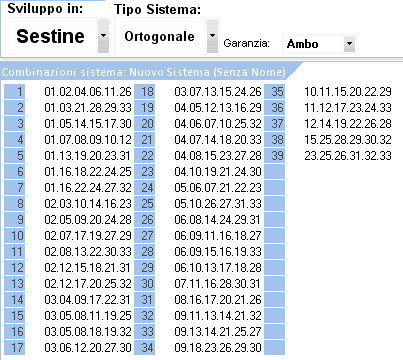Open the Sviluppo in dropdown arrow
This screenshot has height=360, width=403.
[x=103, y=36]
